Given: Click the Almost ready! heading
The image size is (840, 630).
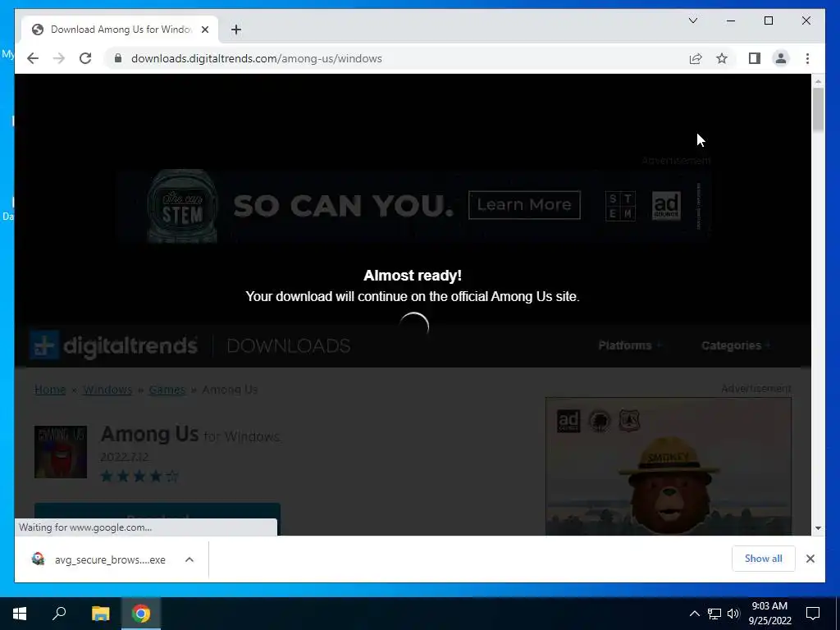Looking at the screenshot, I should 413,276.
